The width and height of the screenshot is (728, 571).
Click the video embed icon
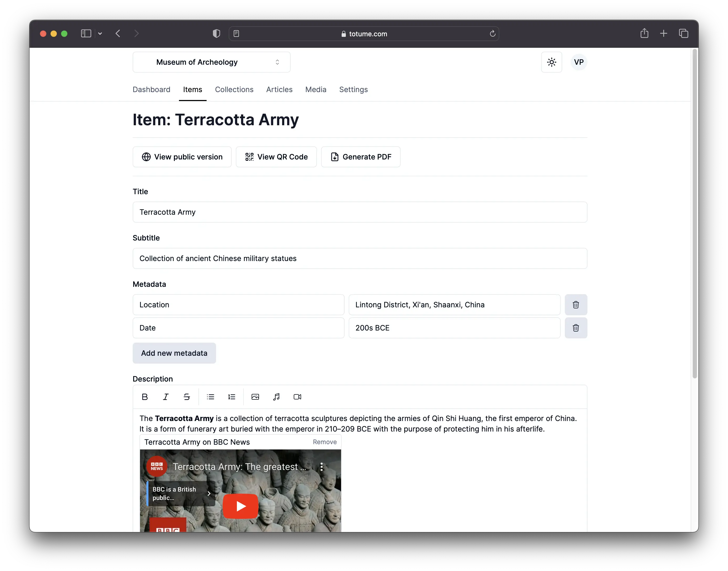click(297, 396)
